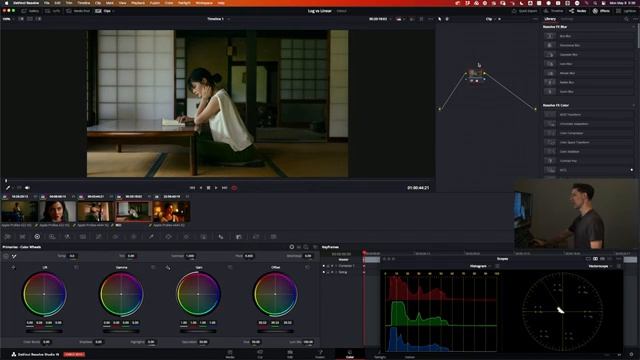Play the clip forward

tap(216, 188)
